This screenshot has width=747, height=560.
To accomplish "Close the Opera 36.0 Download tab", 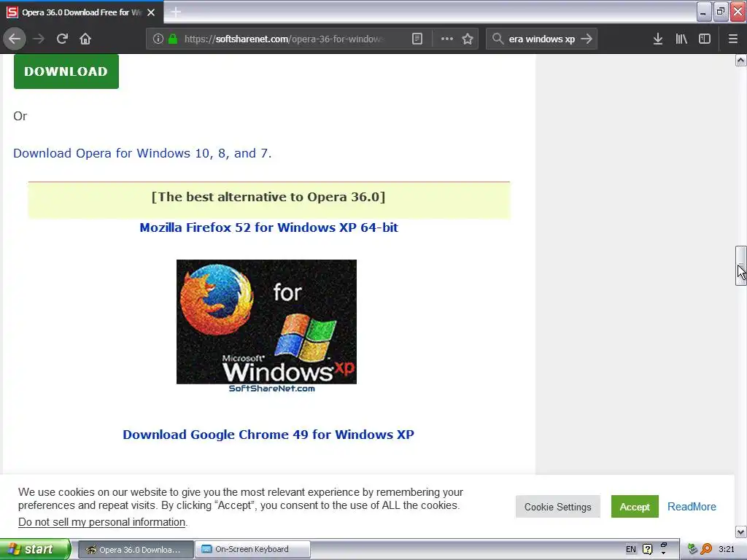I will 151,12.
